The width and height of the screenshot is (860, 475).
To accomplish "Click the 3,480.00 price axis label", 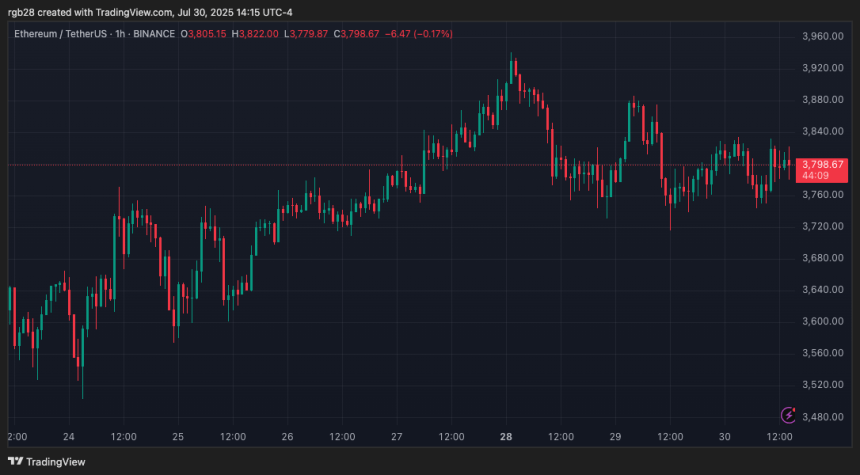I will pyautogui.click(x=824, y=416).
